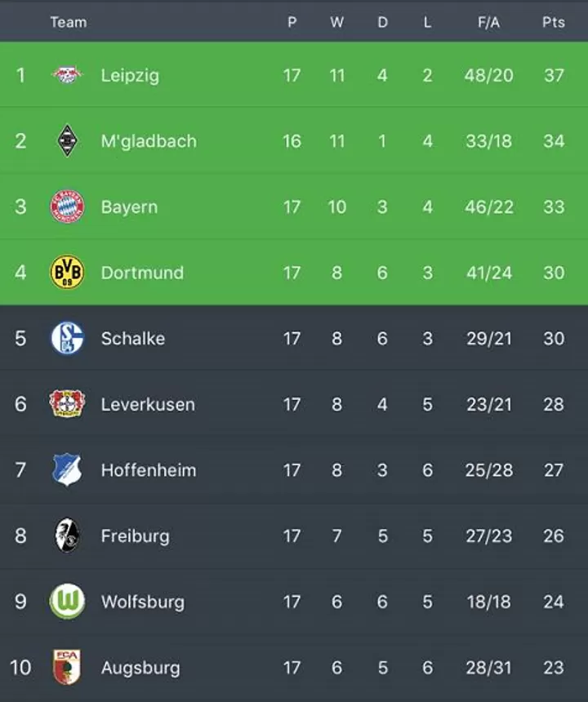Click the RB Leipzig club crest

[67, 75]
